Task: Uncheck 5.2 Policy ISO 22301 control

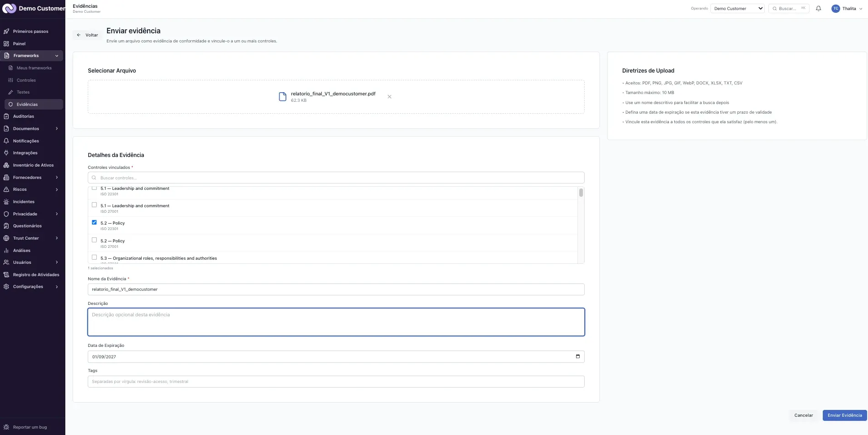Action: tap(94, 222)
